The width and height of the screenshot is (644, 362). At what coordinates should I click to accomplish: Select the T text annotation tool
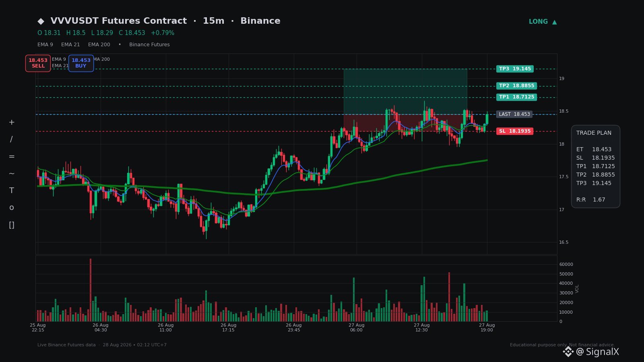pyautogui.click(x=12, y=191)
